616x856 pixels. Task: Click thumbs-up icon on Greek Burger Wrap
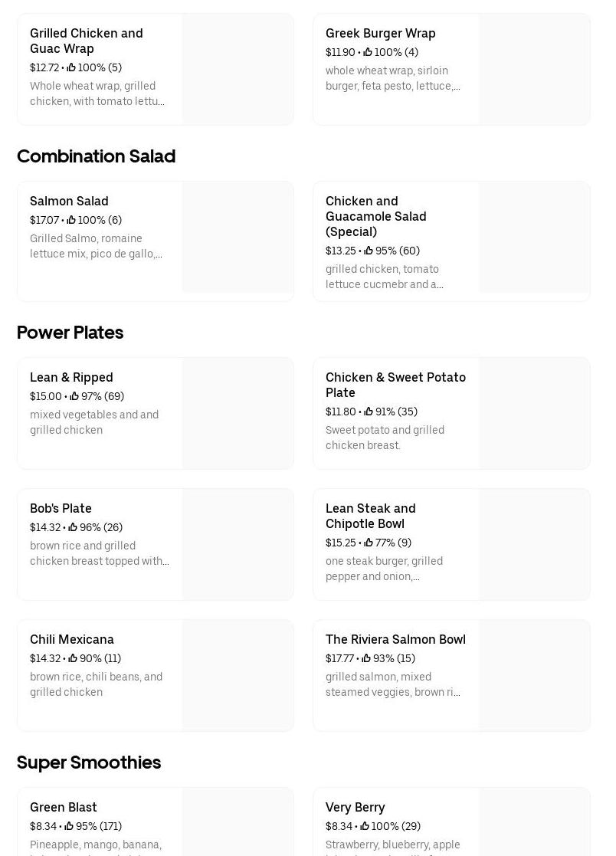tap(368, 52)
